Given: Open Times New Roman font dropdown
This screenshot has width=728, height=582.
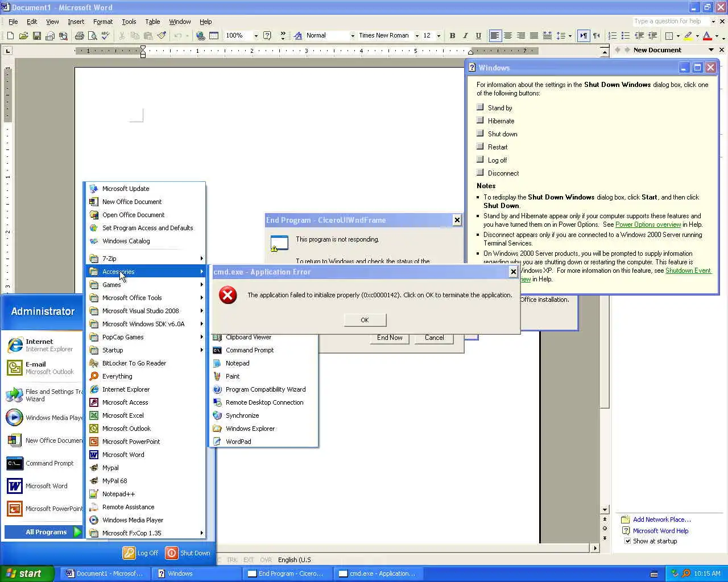Looking at the screenshot, I should pyautogui.click(x=417, y=36).
